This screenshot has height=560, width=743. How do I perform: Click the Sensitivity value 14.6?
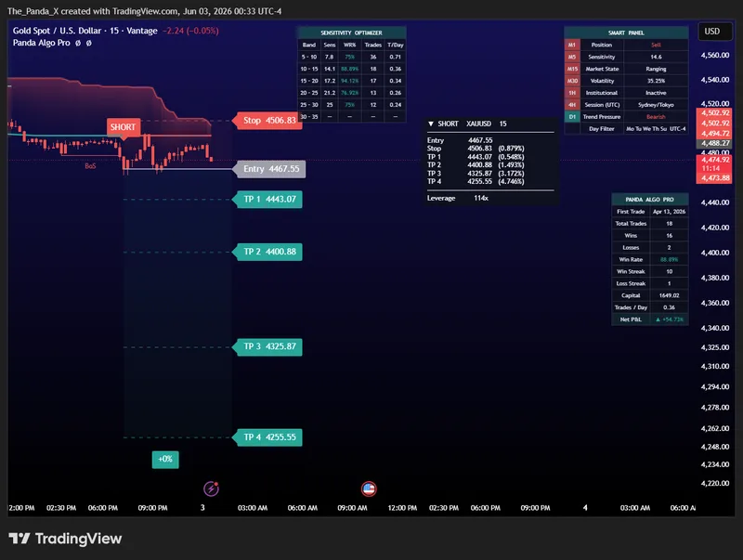[x=656, y=57]
